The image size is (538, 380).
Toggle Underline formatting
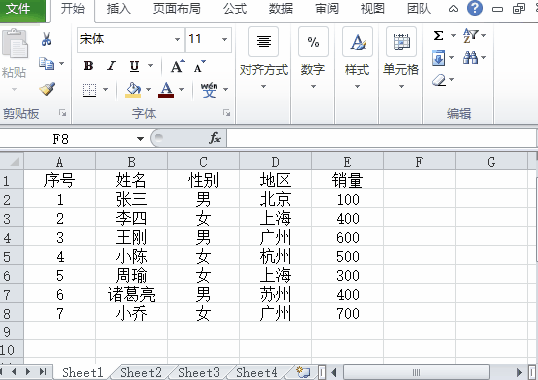[x=134, y=66]
